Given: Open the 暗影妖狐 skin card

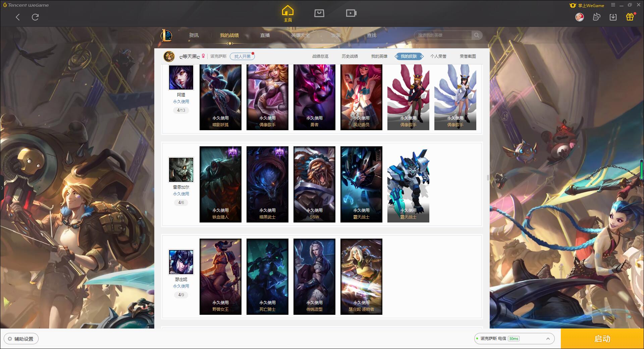Looking at the screenshot, I should (220, 97).
